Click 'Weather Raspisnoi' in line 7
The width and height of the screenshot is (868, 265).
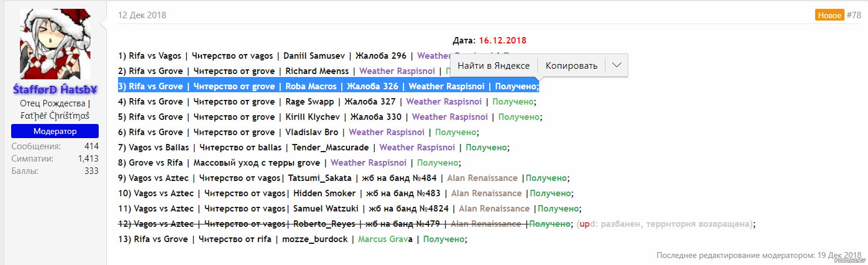417,147
